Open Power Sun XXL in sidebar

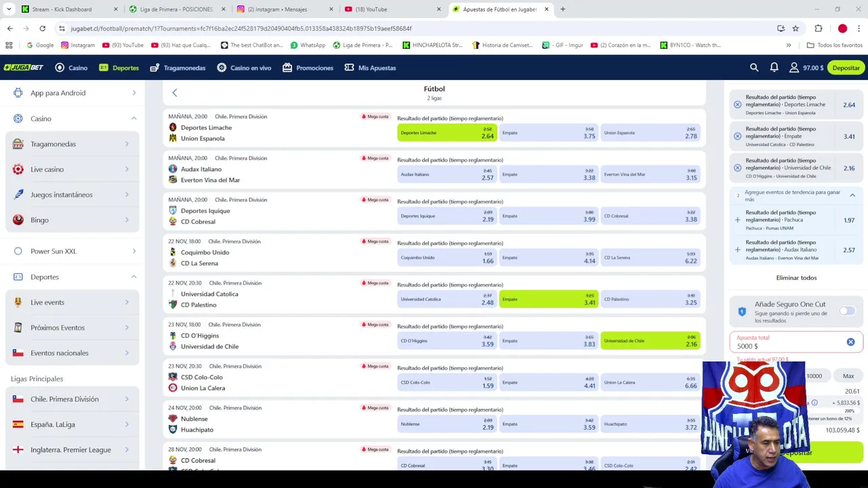(73, 251)
